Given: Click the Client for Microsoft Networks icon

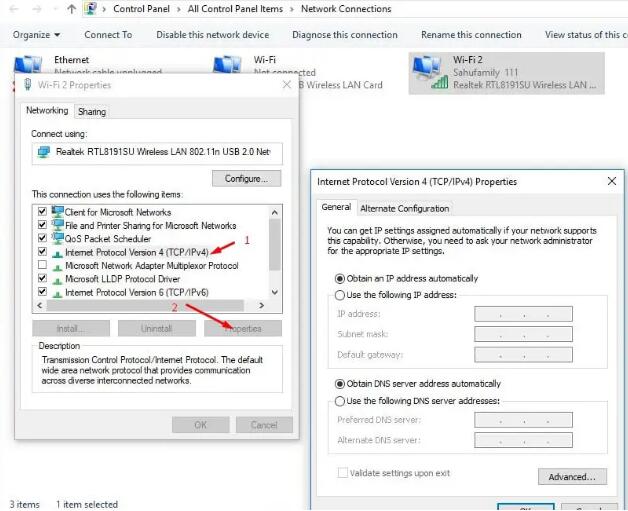Looking at the screenshot, I should pos(58,211).
